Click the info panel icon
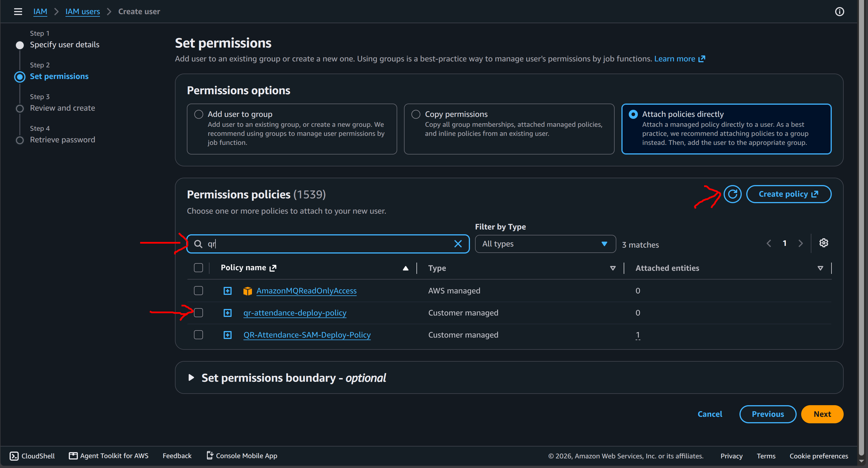Image resolution: width=868 pixels, height=468 pixels. [x=839, y=11]
